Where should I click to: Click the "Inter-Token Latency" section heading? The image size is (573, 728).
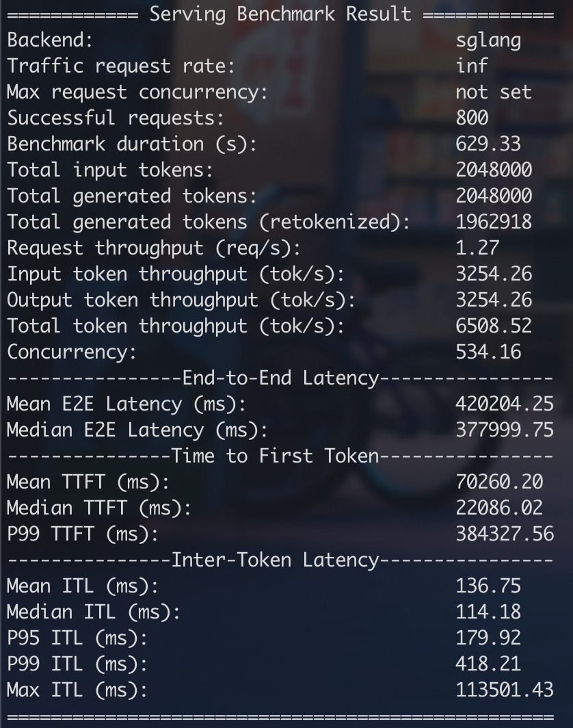tap(275, 560)
